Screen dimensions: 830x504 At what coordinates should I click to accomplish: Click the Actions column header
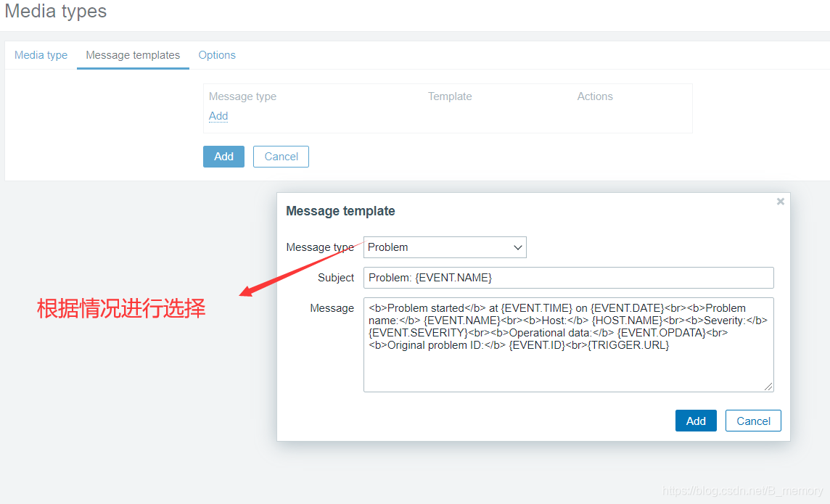tap(595, 96)
